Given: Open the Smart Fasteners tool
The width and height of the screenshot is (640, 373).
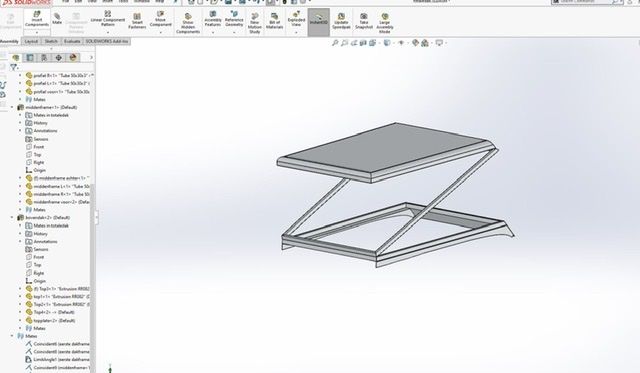Looking at the screenshot, I should (x=137, y=21).
